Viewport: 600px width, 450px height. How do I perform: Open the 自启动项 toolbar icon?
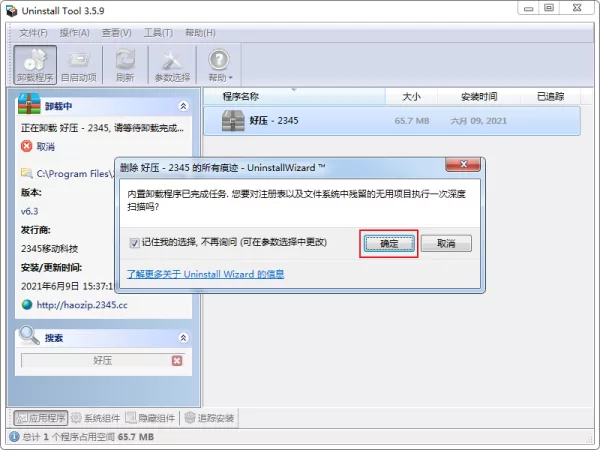tap(79, 65)
